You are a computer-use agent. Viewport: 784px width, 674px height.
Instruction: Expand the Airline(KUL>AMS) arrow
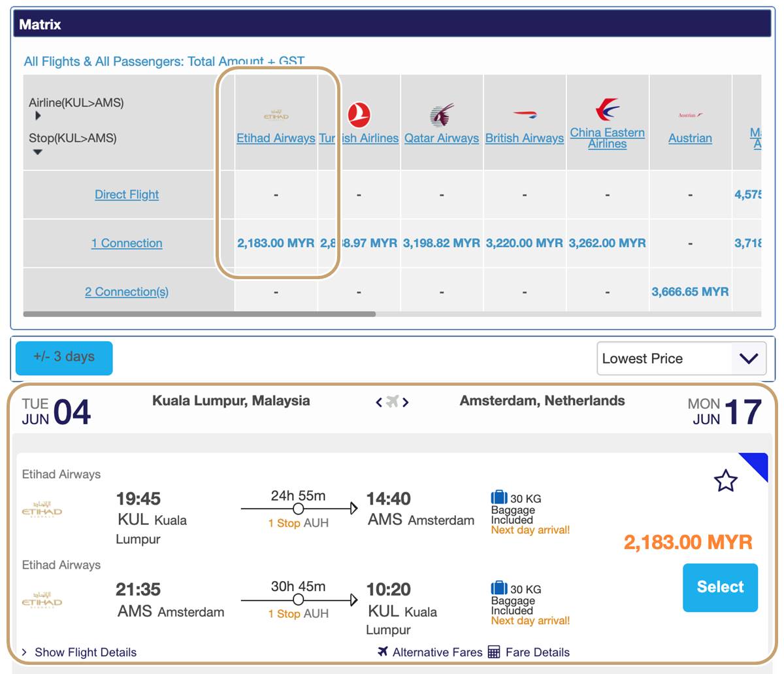click(38, 116)
